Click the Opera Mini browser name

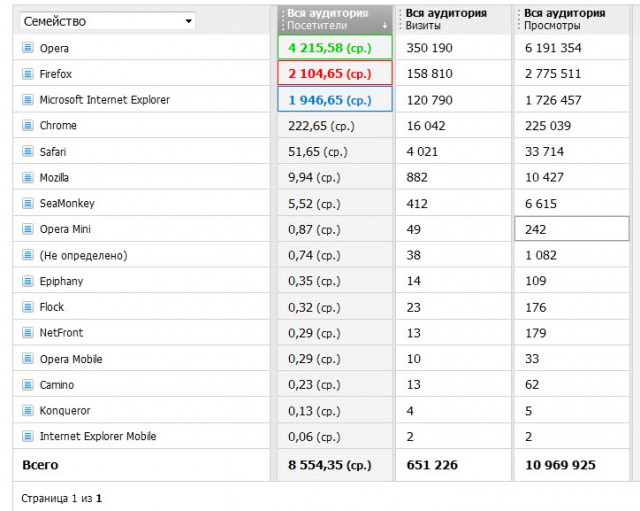coord(65,229)
